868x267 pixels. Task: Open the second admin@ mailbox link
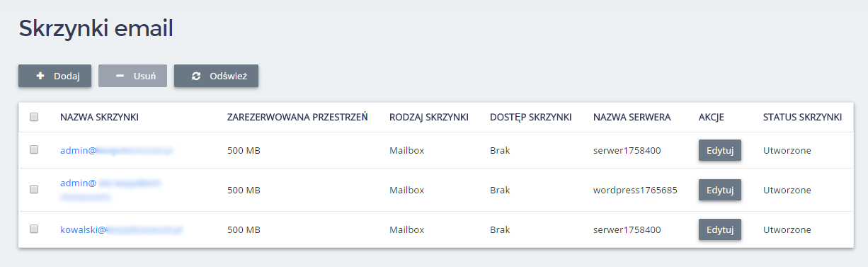(111, 190)
